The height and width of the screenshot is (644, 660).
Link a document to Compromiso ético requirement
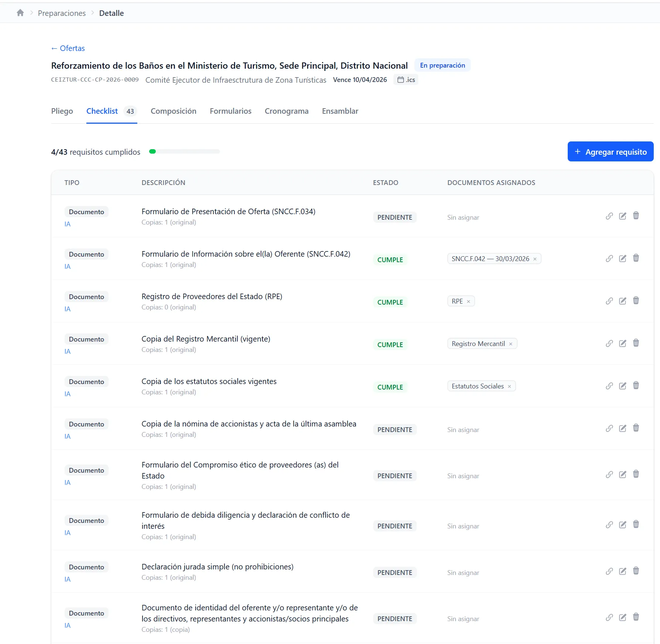coord(609,475)
